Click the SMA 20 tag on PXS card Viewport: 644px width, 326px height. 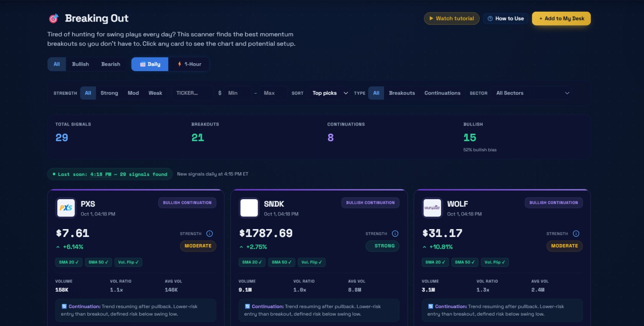click(69, 262)
